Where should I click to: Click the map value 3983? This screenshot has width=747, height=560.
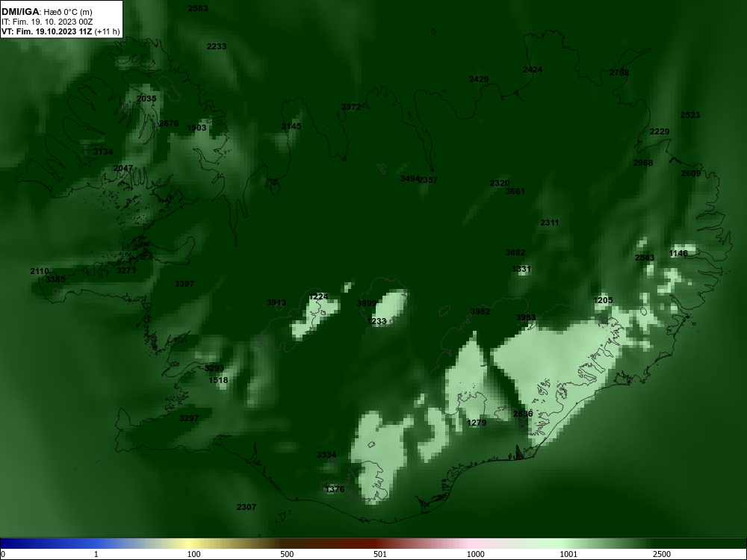[x=526, y=317]
